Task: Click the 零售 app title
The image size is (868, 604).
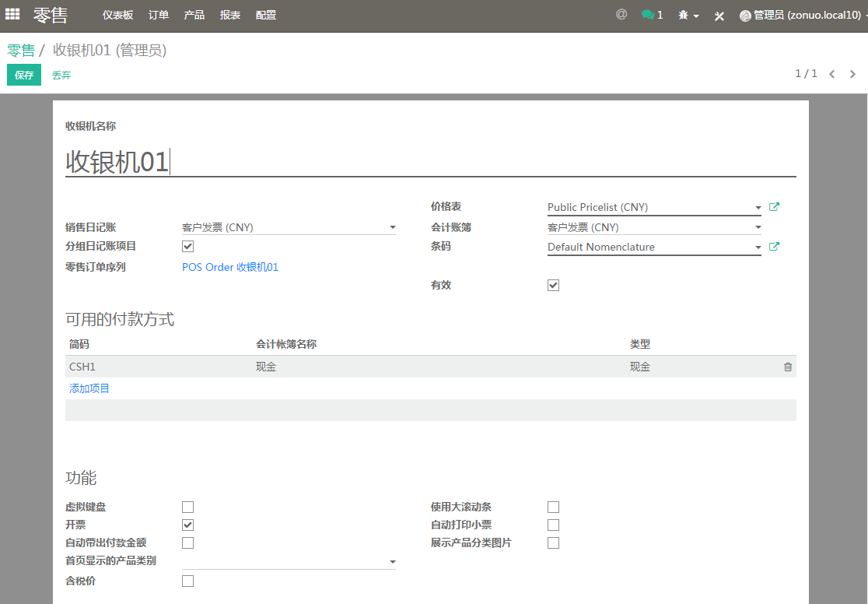Action: pos(51,15)
